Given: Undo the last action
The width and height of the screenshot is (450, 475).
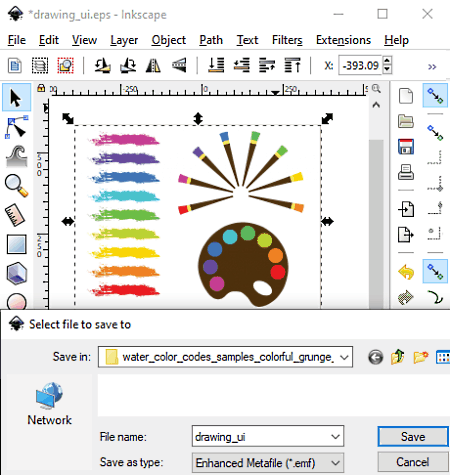Looking at the screenshot, I should tap(406, 272).
